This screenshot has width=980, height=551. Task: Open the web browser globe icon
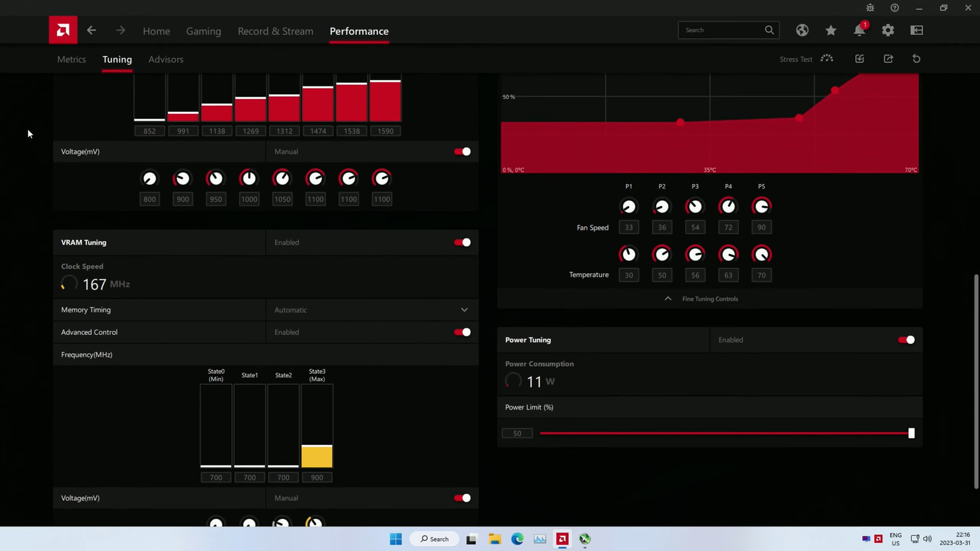[802, 30]
